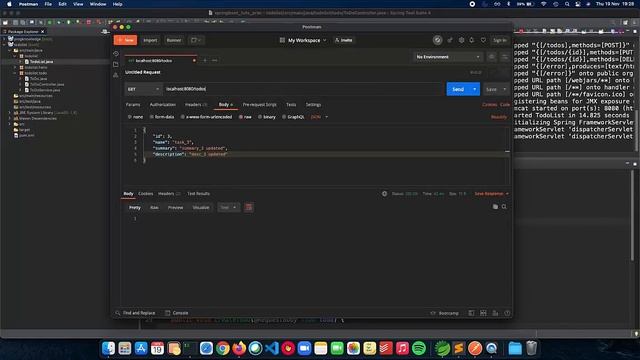Open Visual Studio Code from the dock
Image resolution: width=640 pixels, height=360 pixels.
click(x=271, y=348)
